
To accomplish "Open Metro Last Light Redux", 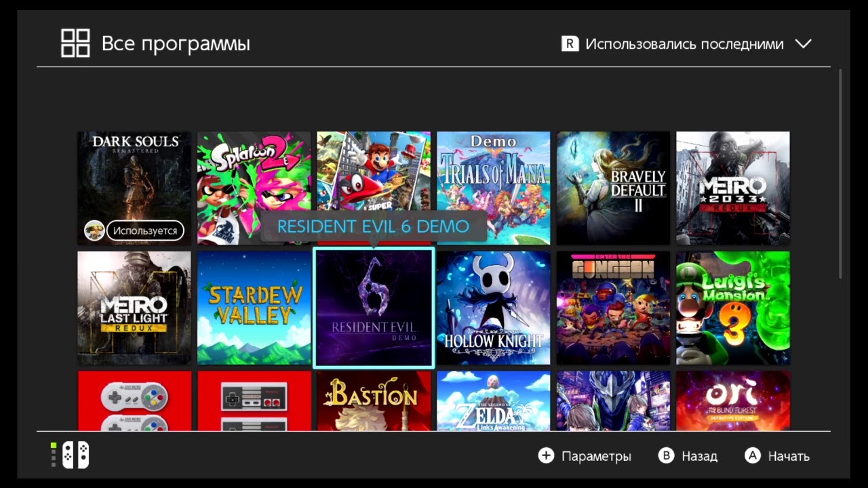I will tap(134, 308).
